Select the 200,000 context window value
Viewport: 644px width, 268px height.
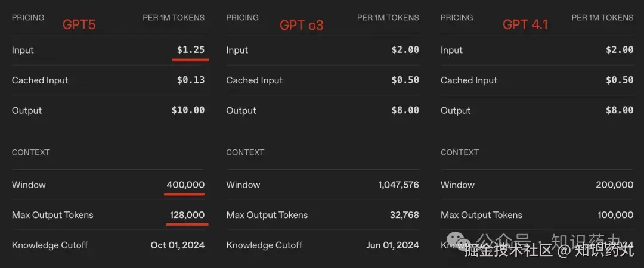pyautogui.click(x=614, y=185)
